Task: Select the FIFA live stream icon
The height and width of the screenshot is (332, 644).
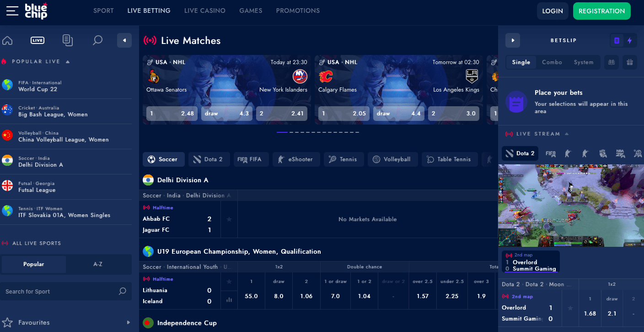Action: pyautogui.click(x=551, y=153)
